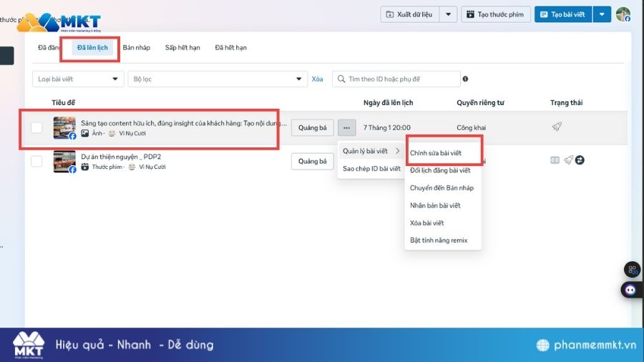Click Quảng bá for Dự án thiện nguyện _PDP2

click(x=313, y=161)
